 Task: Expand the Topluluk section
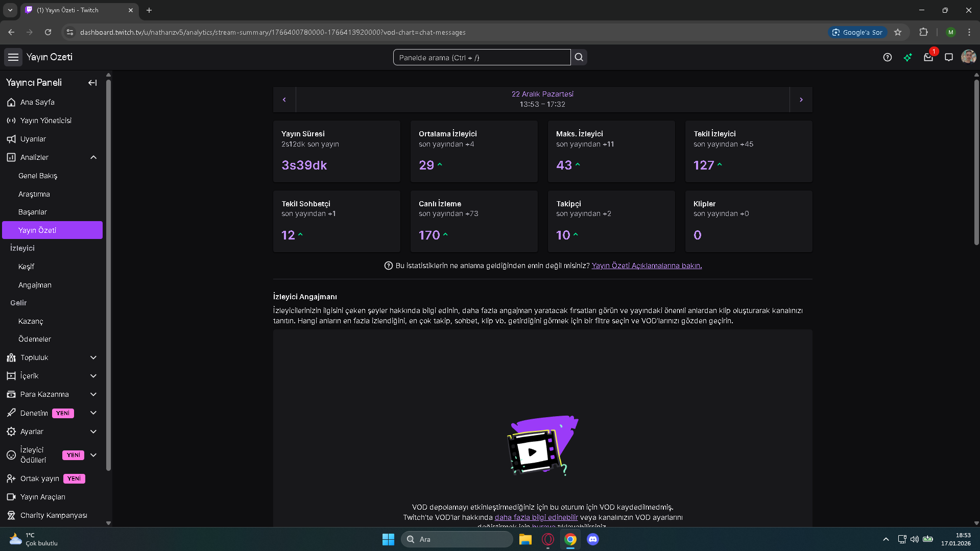[x=93, y=357]
